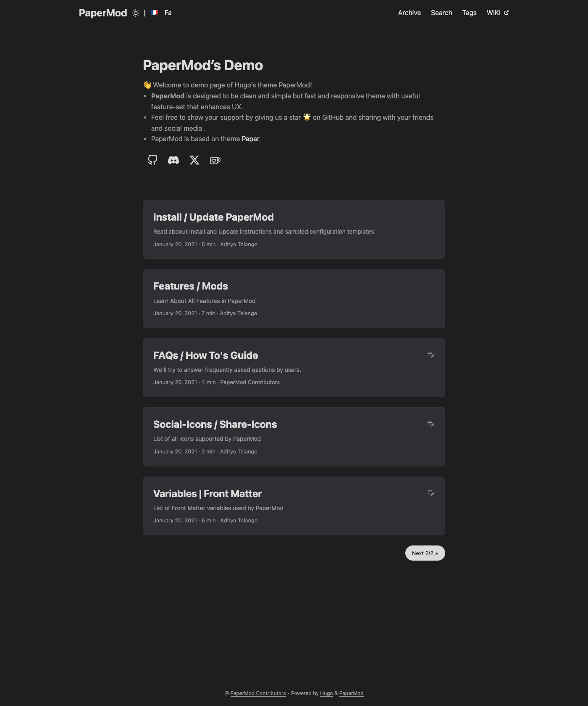Click the edit icon on Variables post
Screen dimensions: 588x706
[431, 493]
